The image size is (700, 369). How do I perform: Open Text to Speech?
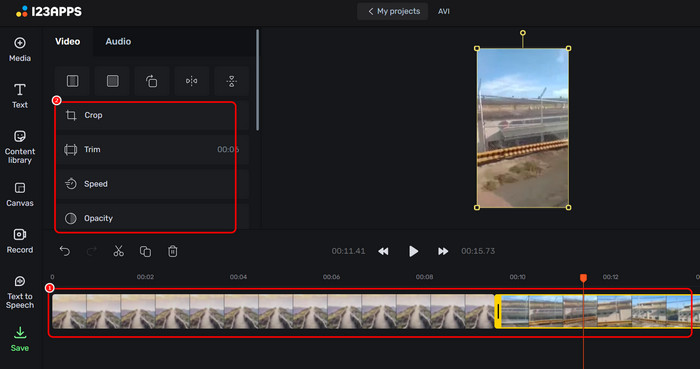(x=20, y=292)
